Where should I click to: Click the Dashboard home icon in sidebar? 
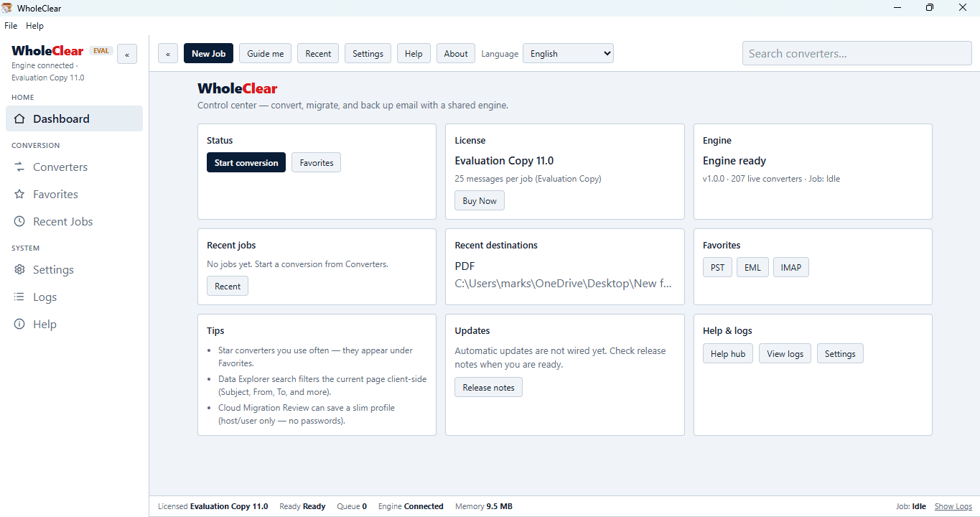tap(19, 118)
